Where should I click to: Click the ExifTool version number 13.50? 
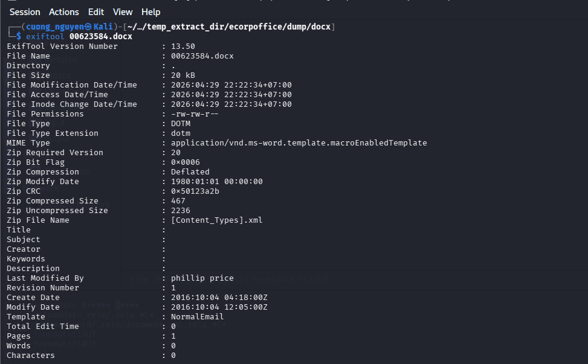pyautogui.click(x=183, y=46)
